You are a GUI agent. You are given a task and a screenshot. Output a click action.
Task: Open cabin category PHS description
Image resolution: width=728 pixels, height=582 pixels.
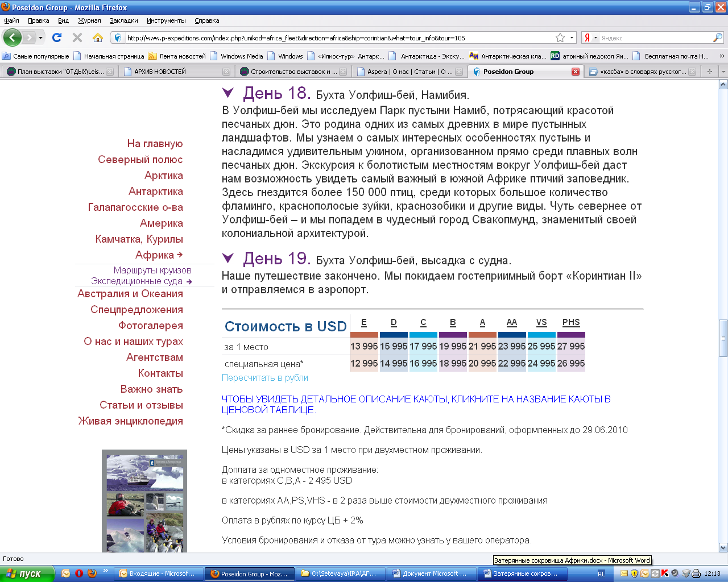tap(571, 322)
